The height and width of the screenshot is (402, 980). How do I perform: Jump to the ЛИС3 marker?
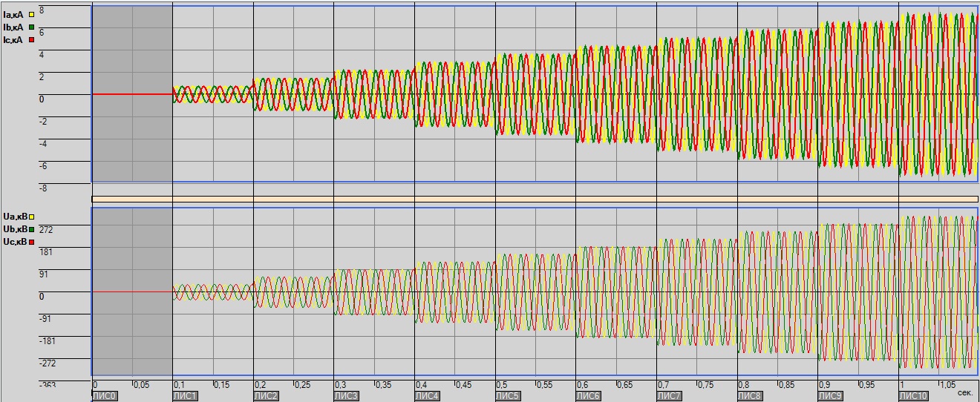[x=347, y=397]
